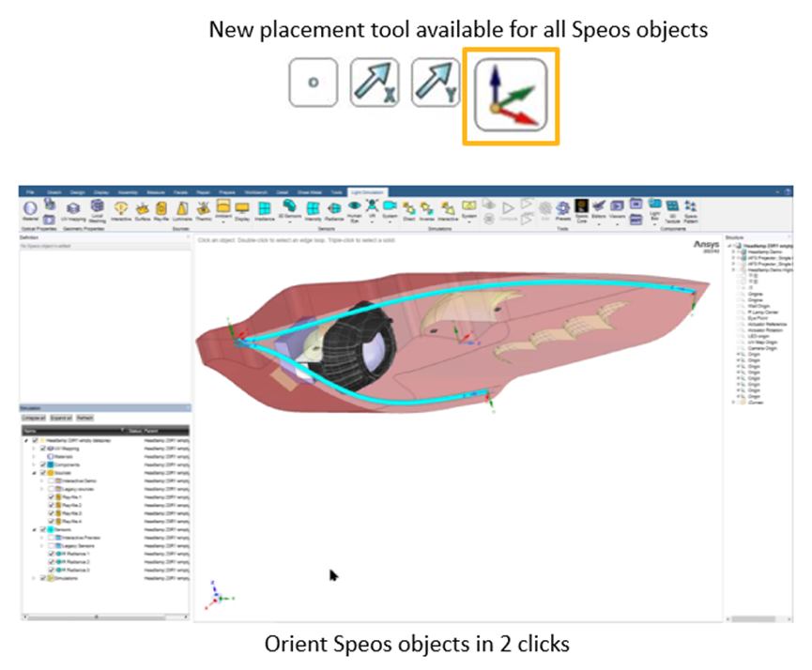This screenshot has height=670, width=812.
Task: Toggle the Components checkbox in tree
Action: (x=43, y=464)
